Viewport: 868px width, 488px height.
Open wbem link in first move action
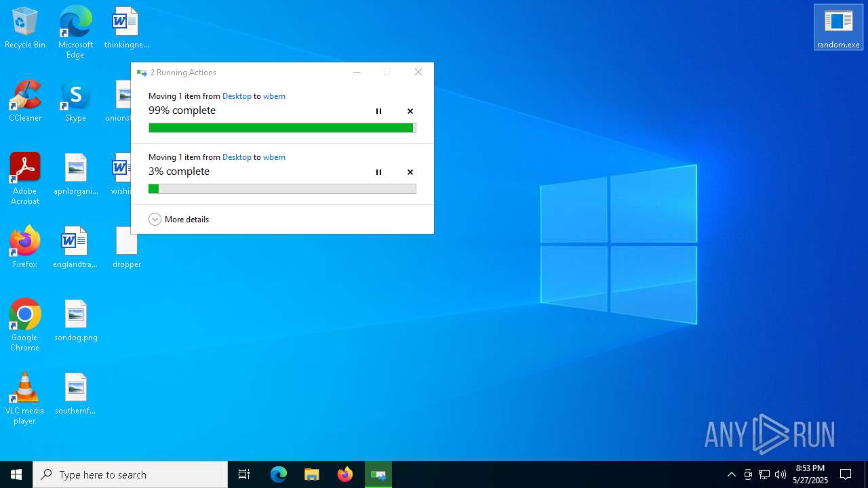click(x=274, y=96)
